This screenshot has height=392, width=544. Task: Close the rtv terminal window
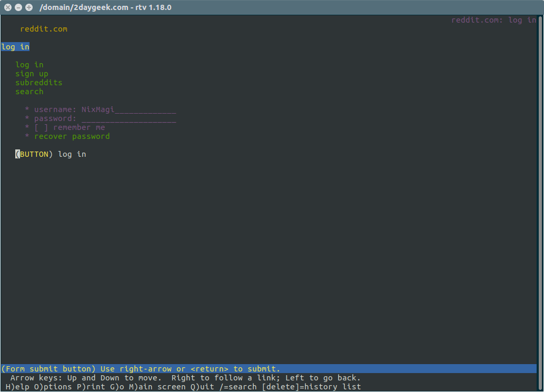8,7
